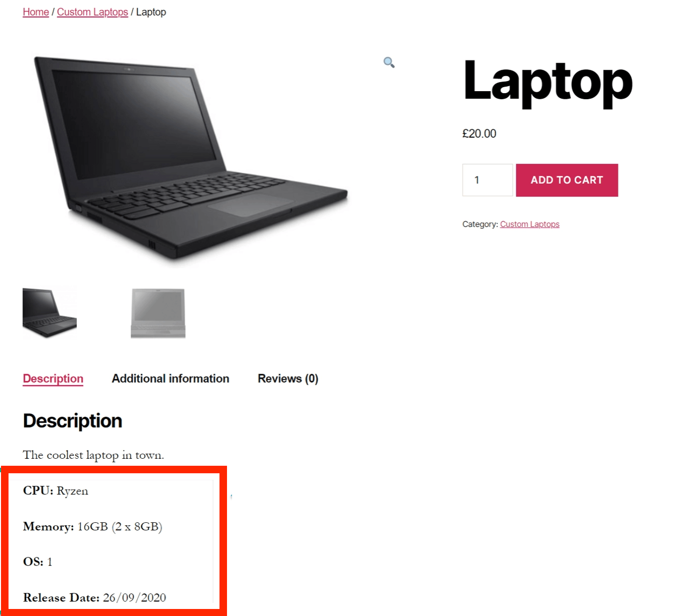680x616 pixels.
Task: Click the Laptop product title
Action: (x=548, y=82)
